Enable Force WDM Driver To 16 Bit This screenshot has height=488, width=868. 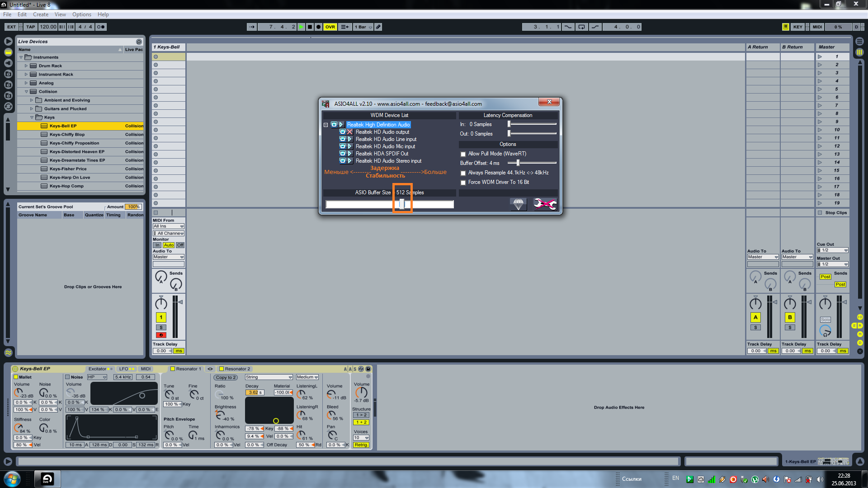point(463,183)
